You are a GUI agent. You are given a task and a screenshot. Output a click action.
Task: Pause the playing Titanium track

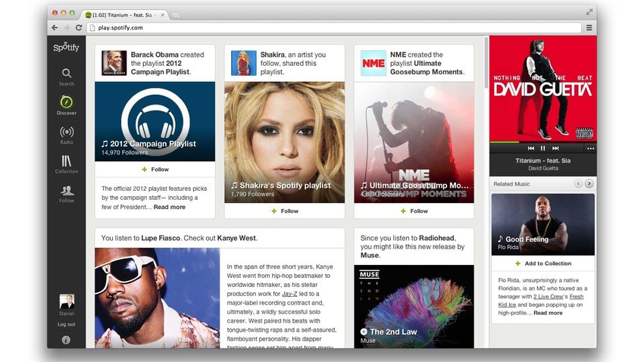point(542,148)
